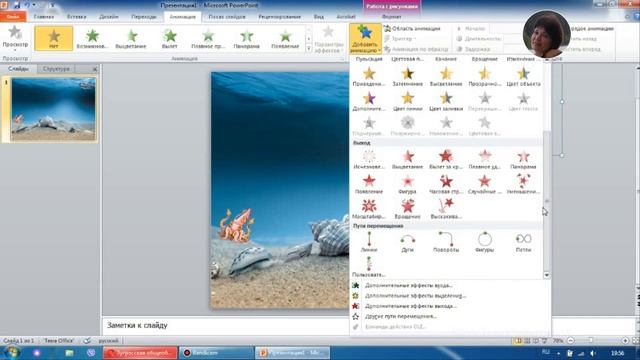Screen dimensions: 640x360
Task: Select the 'Вылет за край' exit effect
Action: [x=446, y=160]
